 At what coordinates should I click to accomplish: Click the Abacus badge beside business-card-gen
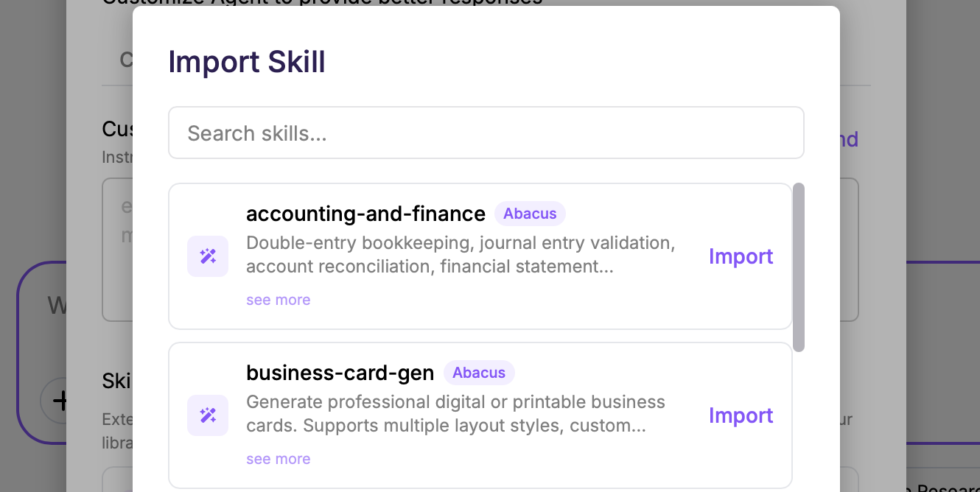[479, 373]
